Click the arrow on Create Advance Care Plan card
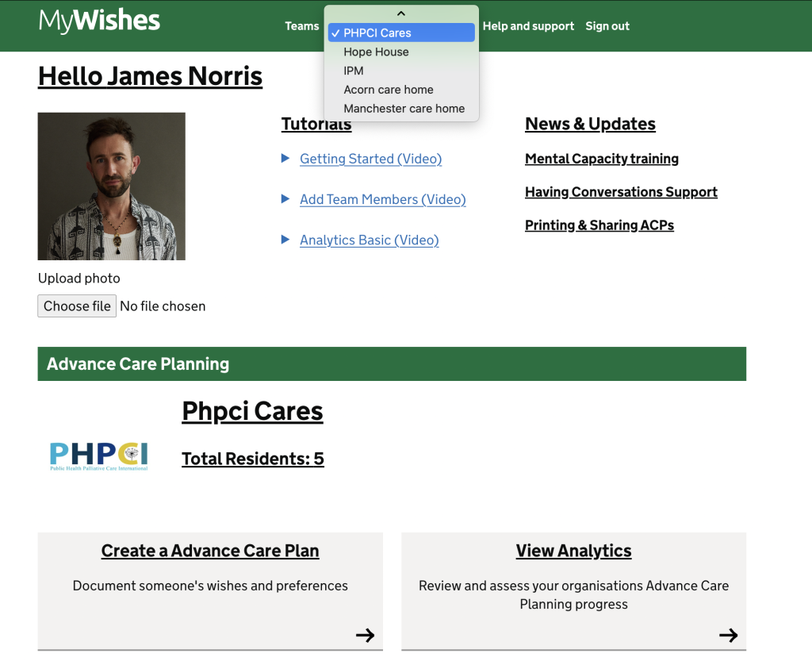812x665 pixels. point(365,635)
